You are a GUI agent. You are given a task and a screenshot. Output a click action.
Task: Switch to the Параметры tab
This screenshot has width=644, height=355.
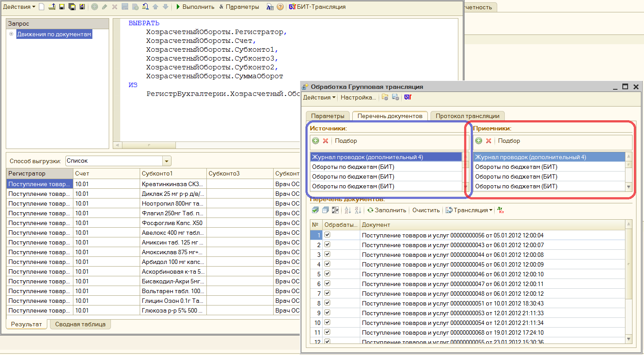tap(328, 116)
